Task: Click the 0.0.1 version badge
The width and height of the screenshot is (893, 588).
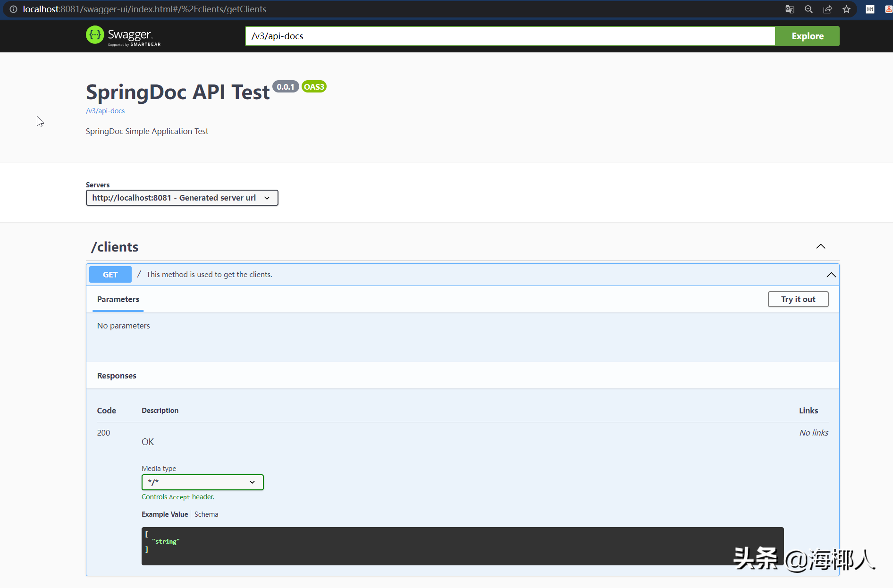Action: [286, 87]
